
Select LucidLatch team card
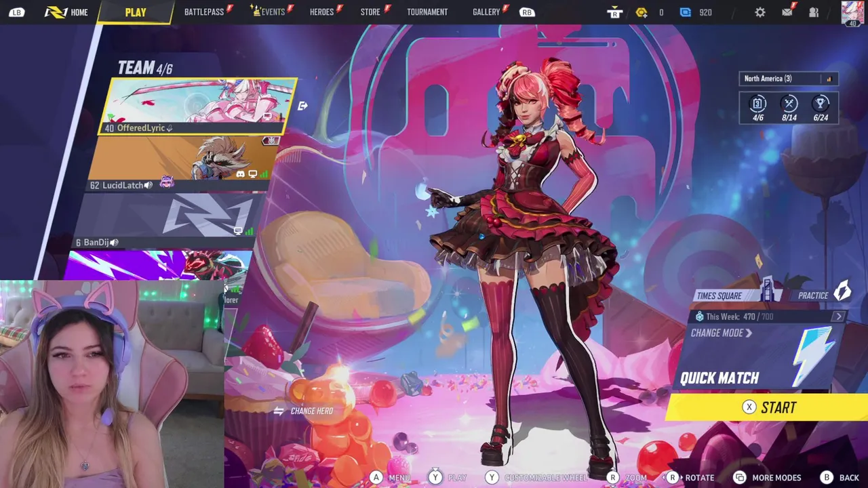pos(185,163)
